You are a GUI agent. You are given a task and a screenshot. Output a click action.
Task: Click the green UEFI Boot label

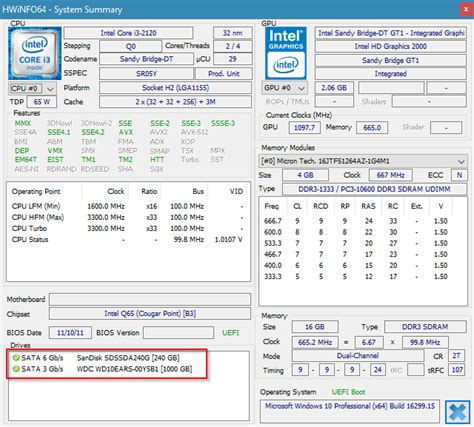[x=348, y=392]
